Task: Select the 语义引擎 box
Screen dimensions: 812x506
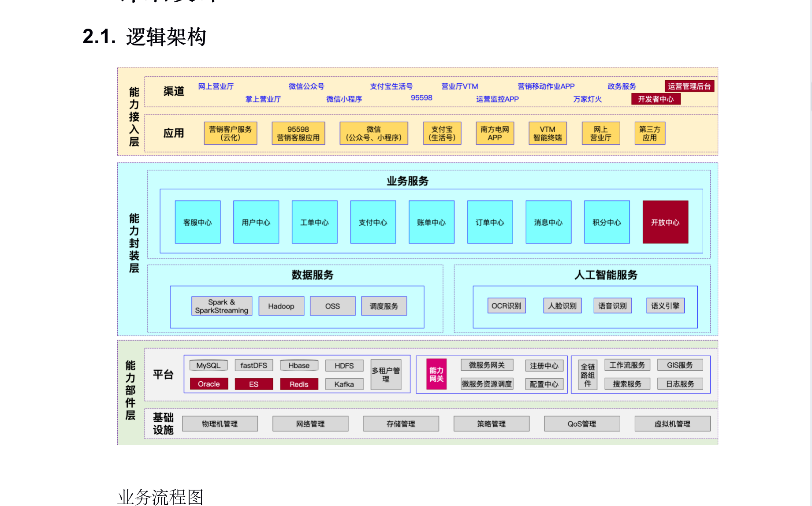Action: click(x=666, y=305)
